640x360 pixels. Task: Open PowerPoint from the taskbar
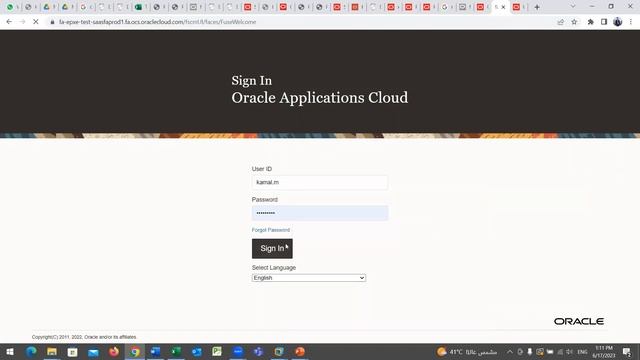300,352
